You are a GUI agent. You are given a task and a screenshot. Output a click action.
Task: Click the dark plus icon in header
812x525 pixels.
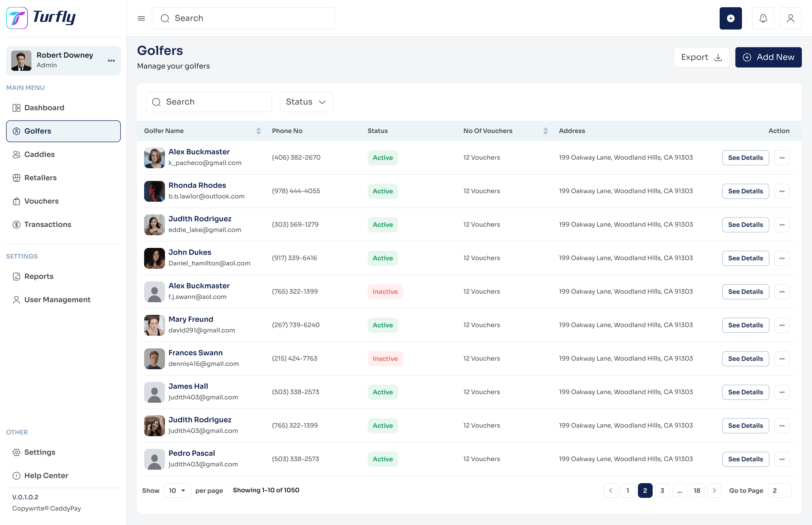pos(730,19)
